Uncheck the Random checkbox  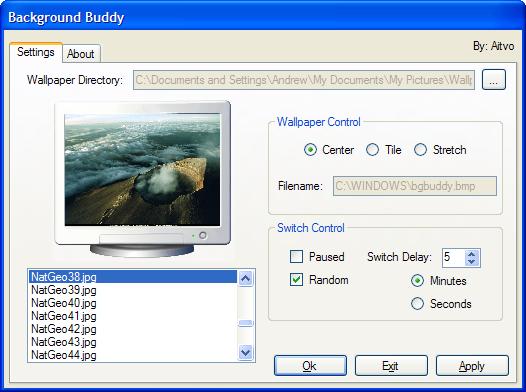pyautogui.click(x=296, y=280)
